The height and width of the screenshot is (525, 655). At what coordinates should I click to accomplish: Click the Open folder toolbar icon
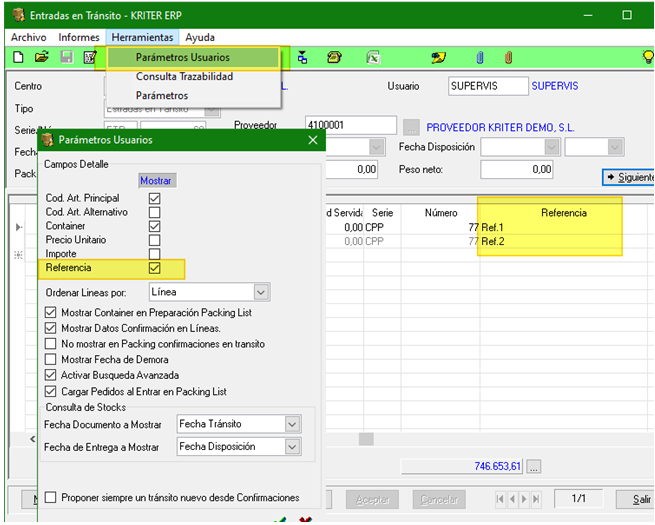(x=41, y=57)
